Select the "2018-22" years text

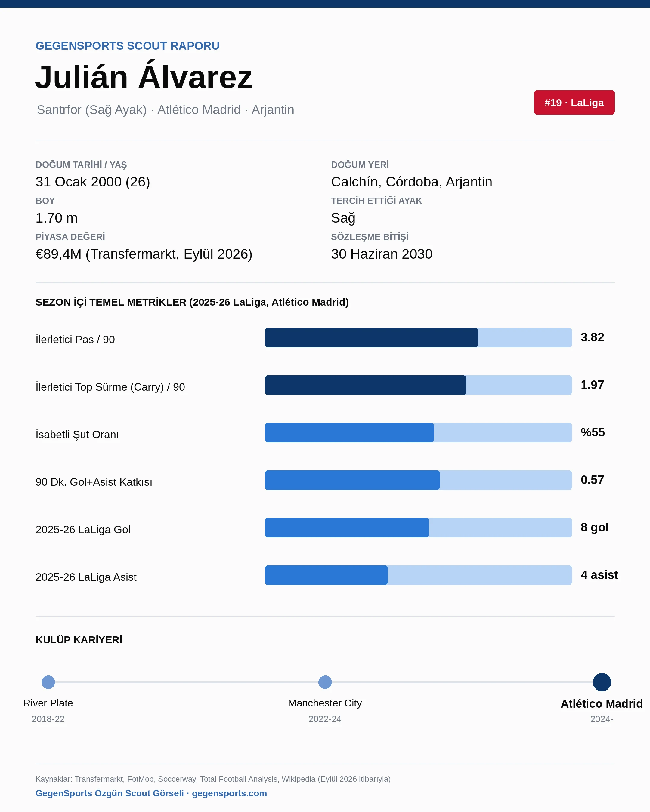tap(48, 719)
